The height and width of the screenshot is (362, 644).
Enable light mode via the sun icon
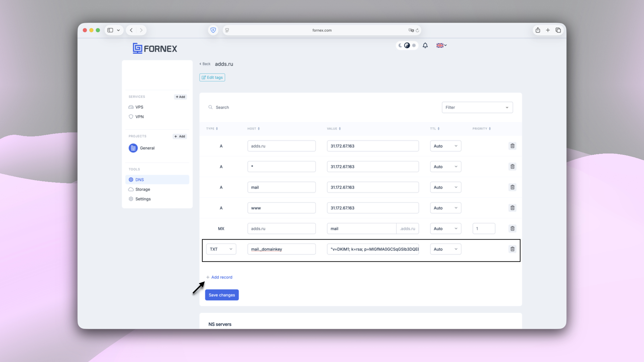click(x=414, y=45)
